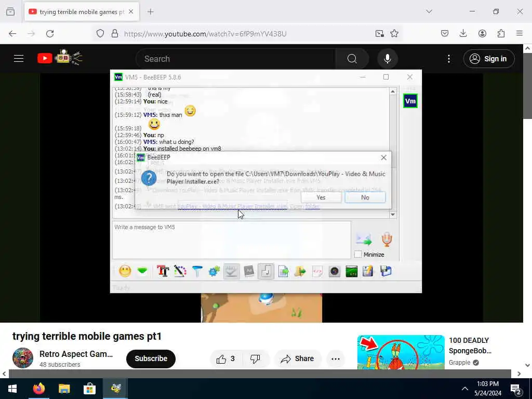Go back to previous page

12,34
